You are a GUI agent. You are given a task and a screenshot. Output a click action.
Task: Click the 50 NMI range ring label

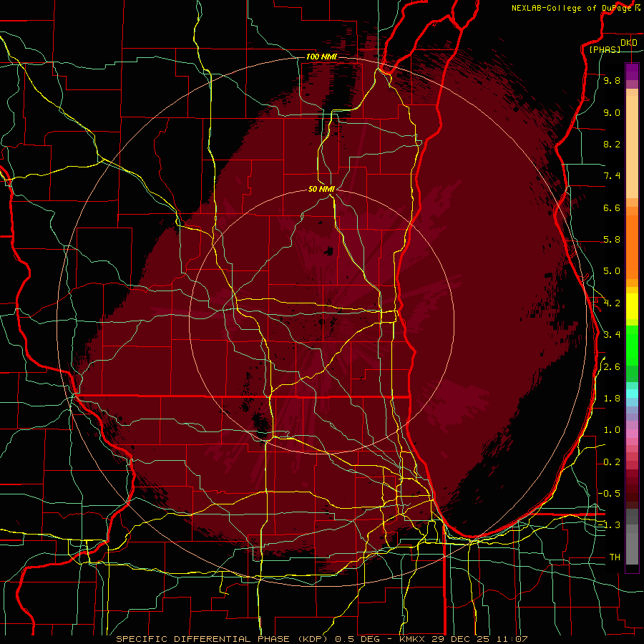321,189
